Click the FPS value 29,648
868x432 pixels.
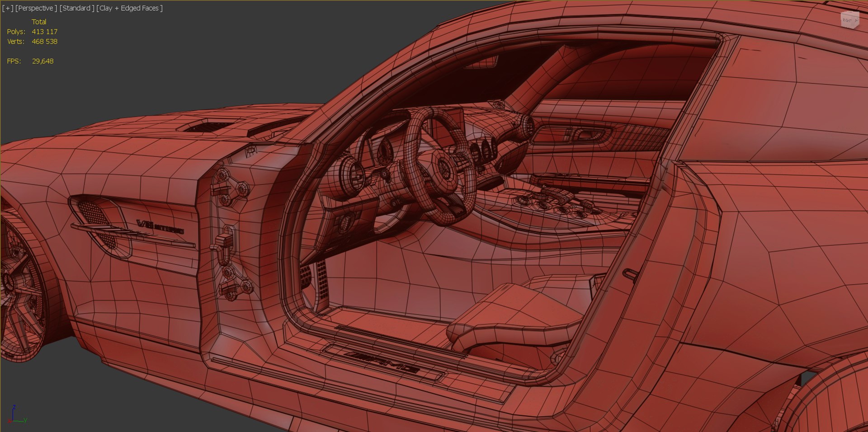pyautogui.click(x=42, y=61)
